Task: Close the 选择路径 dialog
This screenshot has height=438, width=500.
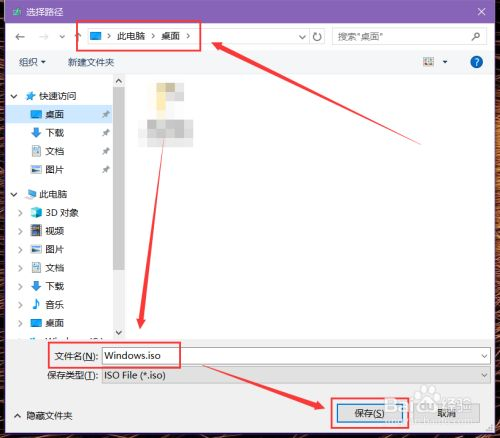Action: (481, 12)
